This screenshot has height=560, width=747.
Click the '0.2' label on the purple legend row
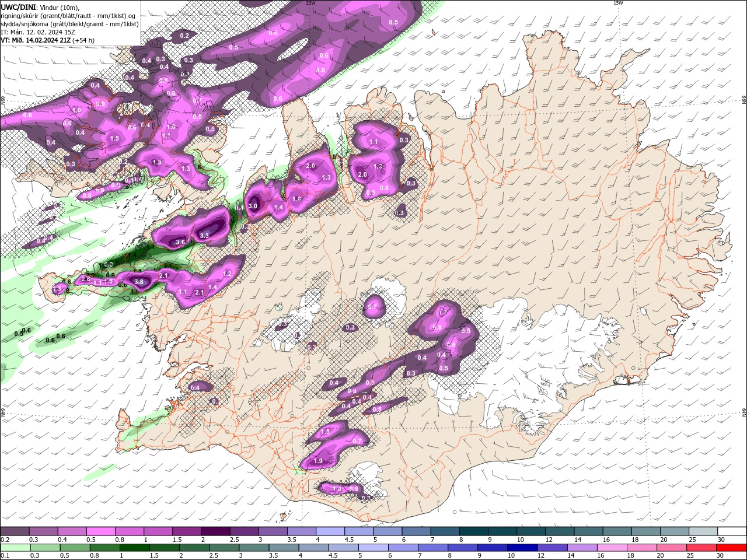(4, 540)
